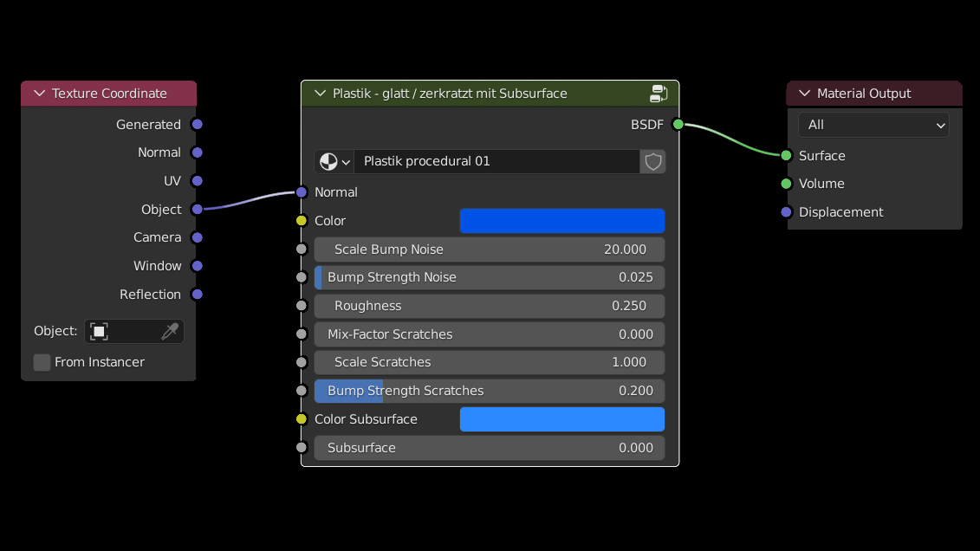Click the UV output socket

[198, 181]
